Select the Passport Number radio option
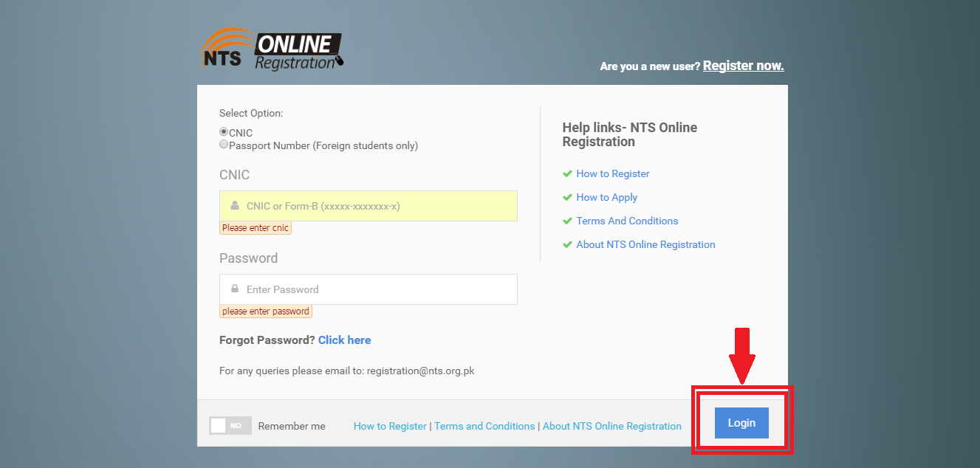The width and height of the screenshot is (980, 468). (224, 145)
